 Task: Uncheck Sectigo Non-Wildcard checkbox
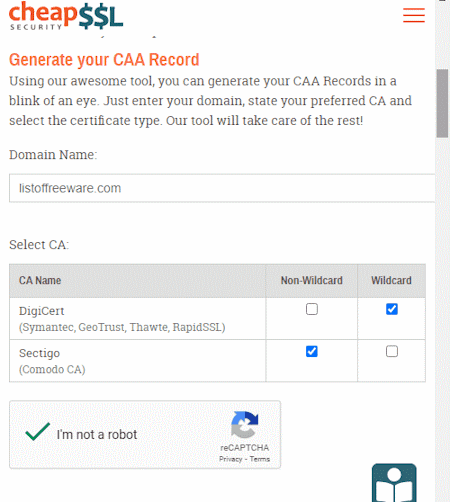tap(312, 351)
